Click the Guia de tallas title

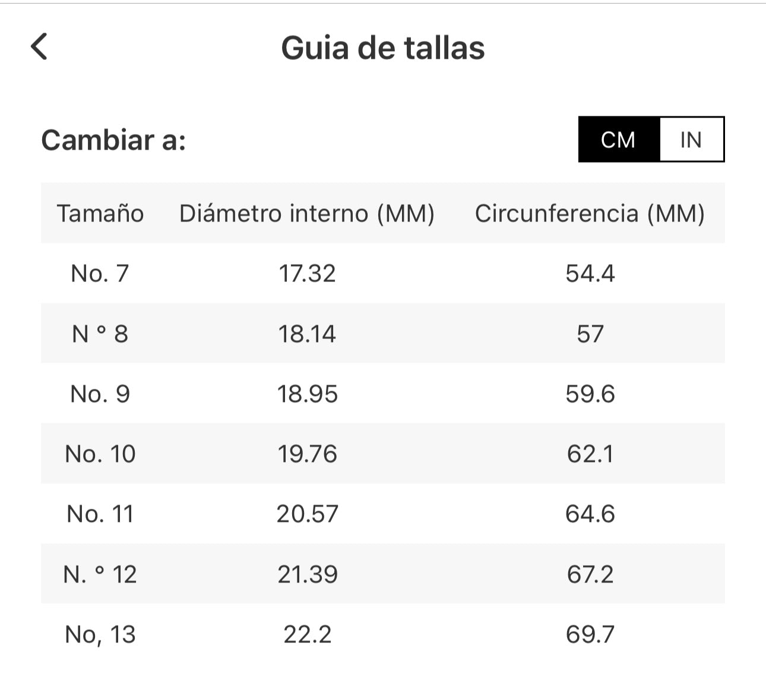click(383, 48)
